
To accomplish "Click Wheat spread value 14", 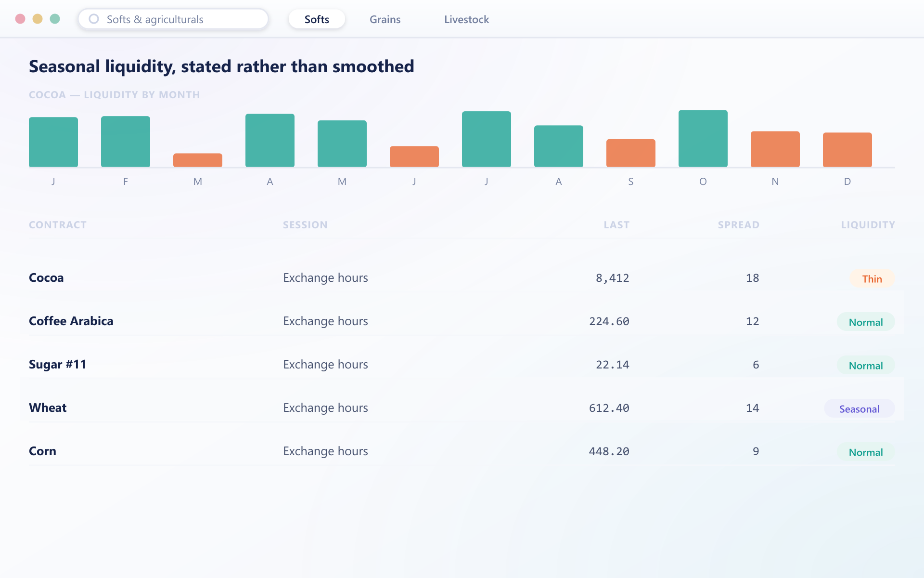I will click(x=752, y=408).
